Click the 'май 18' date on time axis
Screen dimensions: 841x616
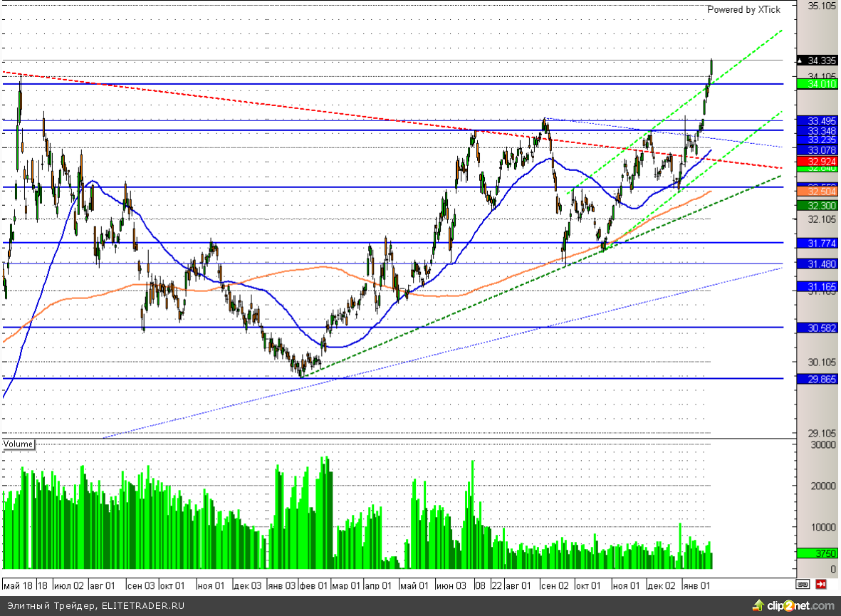pyautogui.click(x=17, y=585)
